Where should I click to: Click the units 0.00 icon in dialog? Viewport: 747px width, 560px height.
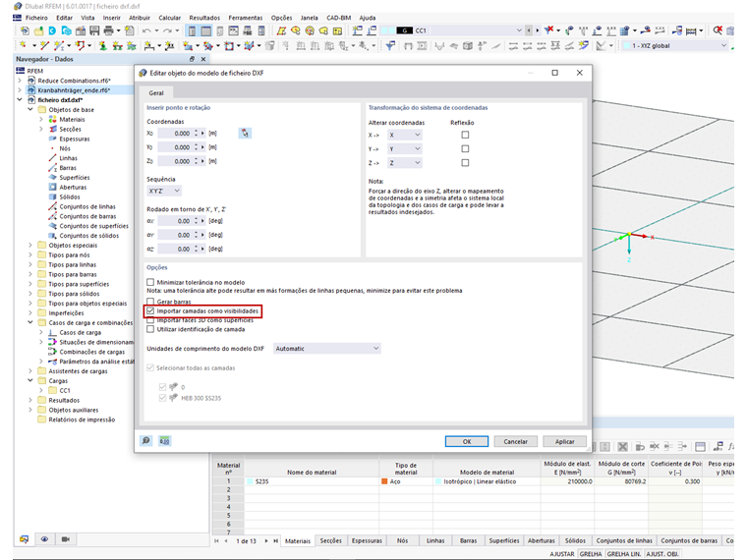pos(164,441)
